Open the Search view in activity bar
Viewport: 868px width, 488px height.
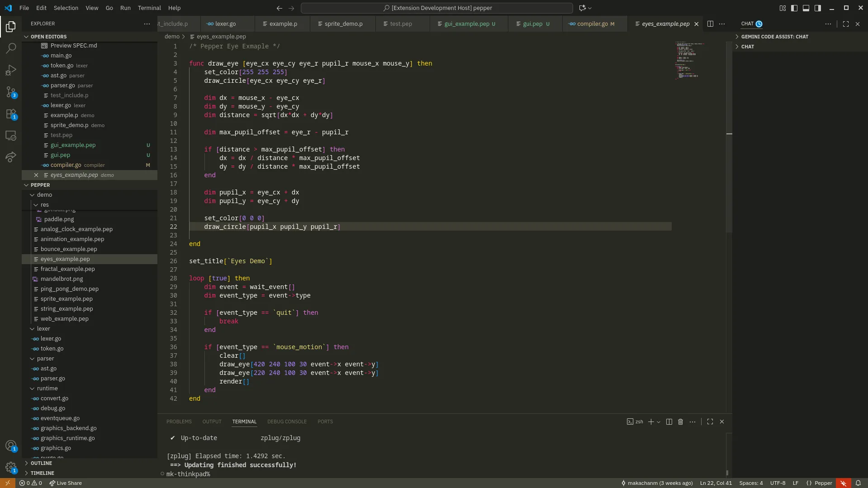click(x=11, y=48)
